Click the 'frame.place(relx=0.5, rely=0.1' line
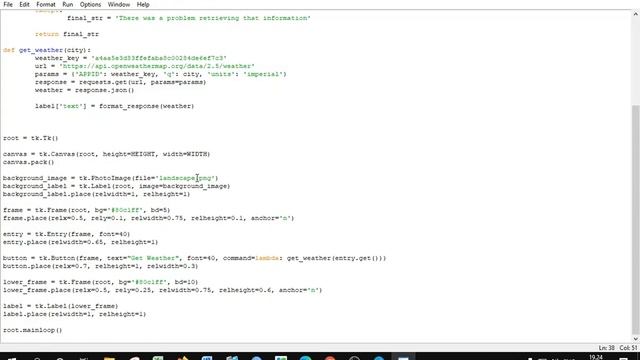The width and height of the screenshot is (640, 360). [x=149, y=218]
